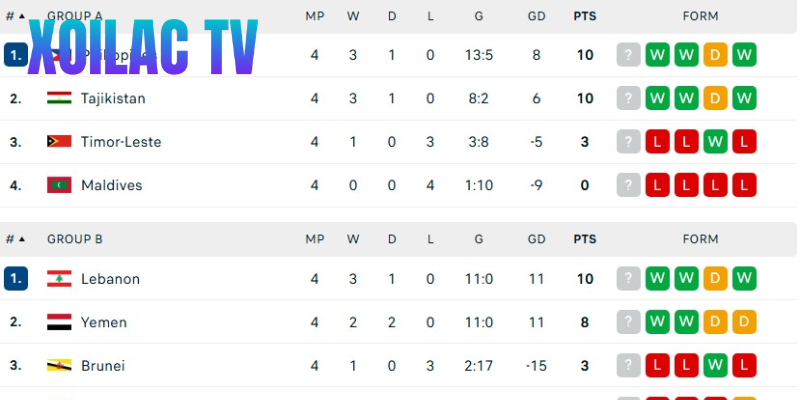Click Timor-Leste's green win form badge
800x400 pixels.
714,142
